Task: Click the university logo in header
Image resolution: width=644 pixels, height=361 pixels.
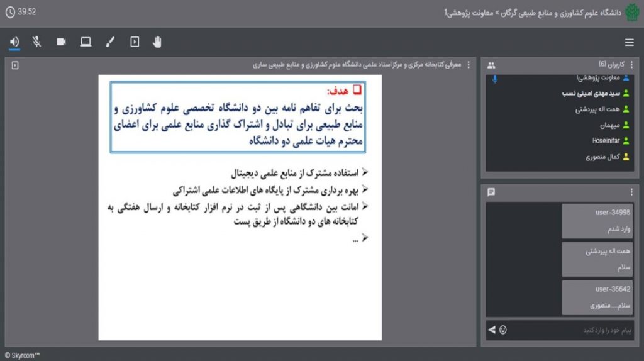Action: [632, 13]
